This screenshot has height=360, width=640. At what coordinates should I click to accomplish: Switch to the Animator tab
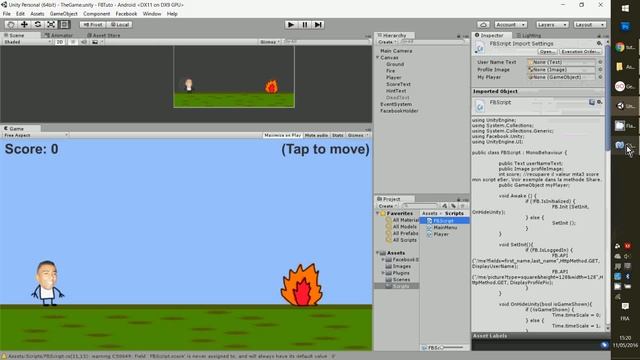pyautogui.click(x=59, y=36)
